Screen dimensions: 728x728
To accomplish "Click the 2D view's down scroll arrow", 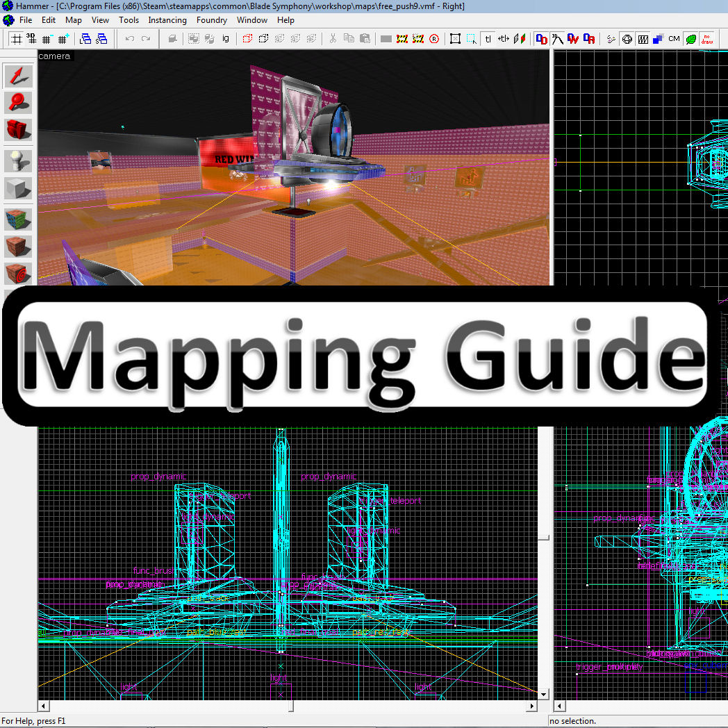I will pos(544,693).
